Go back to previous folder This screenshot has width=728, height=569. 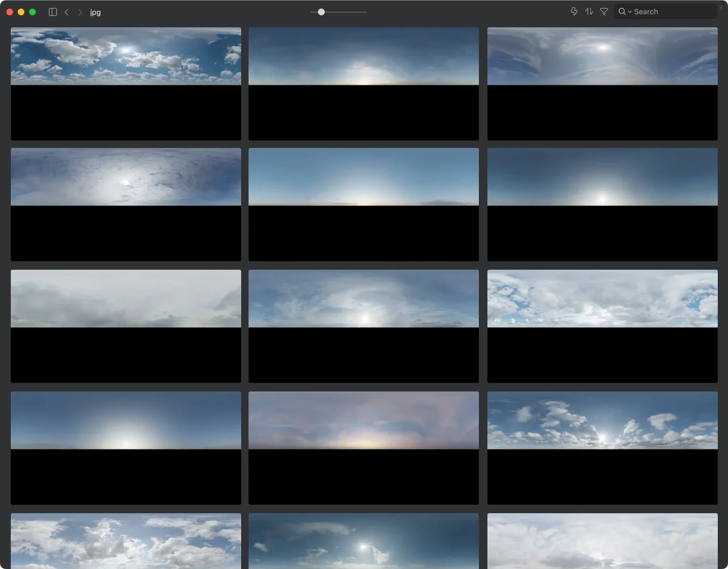[67, 12]
